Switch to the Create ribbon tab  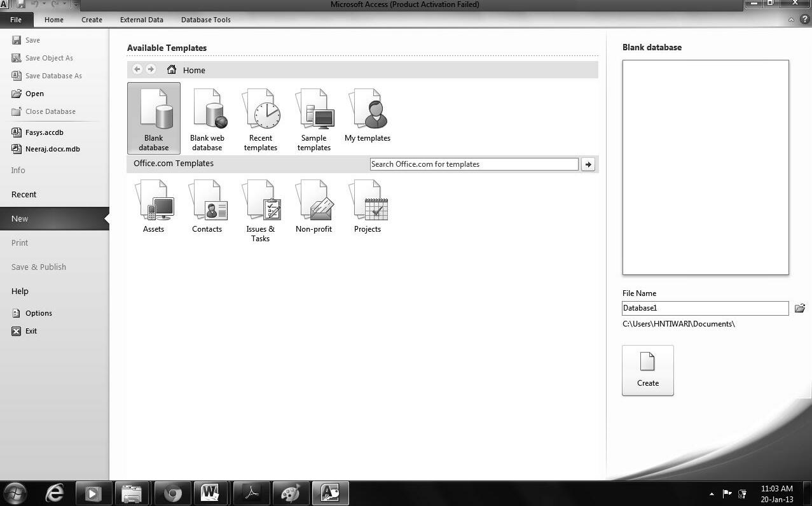pyautogui.click(x=92, y=20)
